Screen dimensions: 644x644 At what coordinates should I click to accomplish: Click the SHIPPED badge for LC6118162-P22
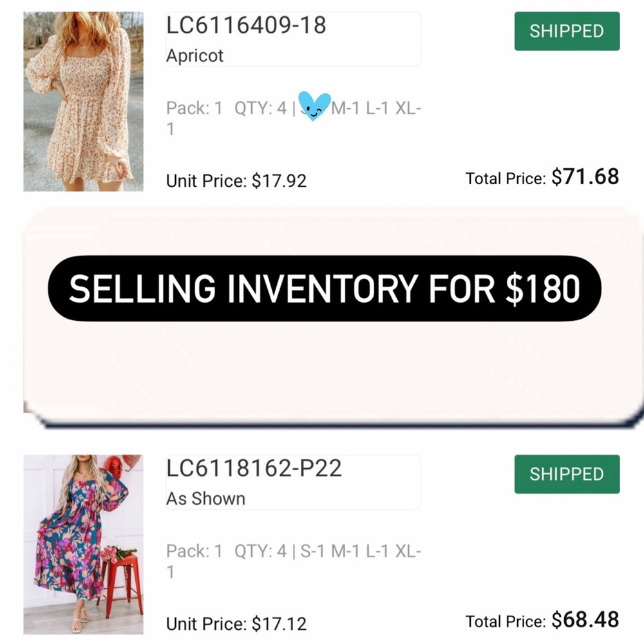coord(567,474)
